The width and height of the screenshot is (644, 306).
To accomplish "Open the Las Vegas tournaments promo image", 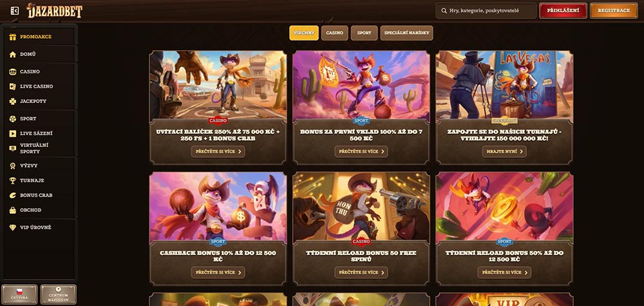I will [x=504, y=85].
